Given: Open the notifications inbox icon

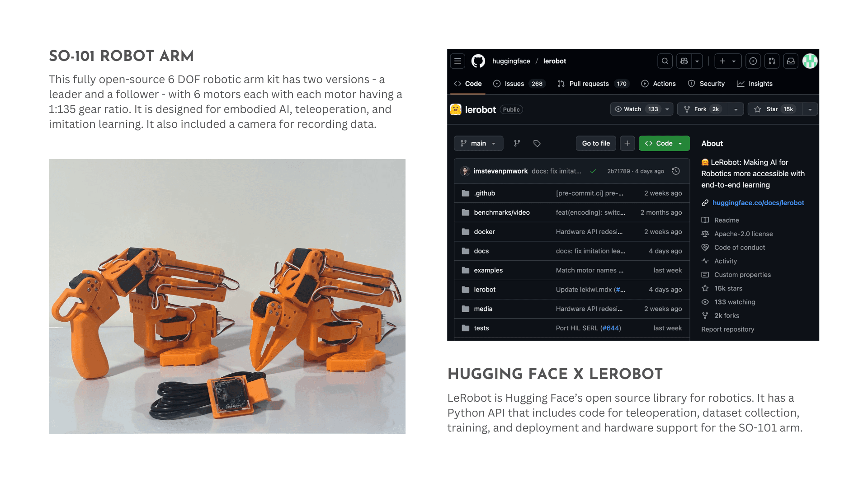Looking at the screenshot, I should click(791, 61).
